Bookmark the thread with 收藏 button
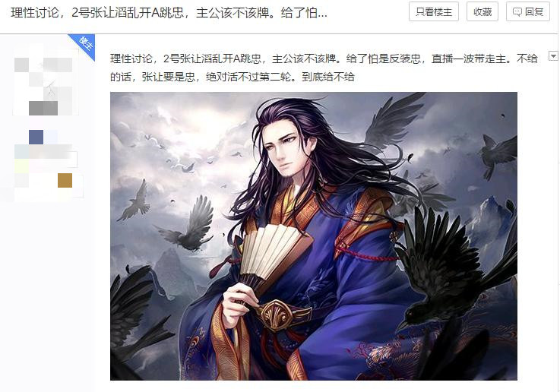The image size is (560, 392). (x=482, y=12)
